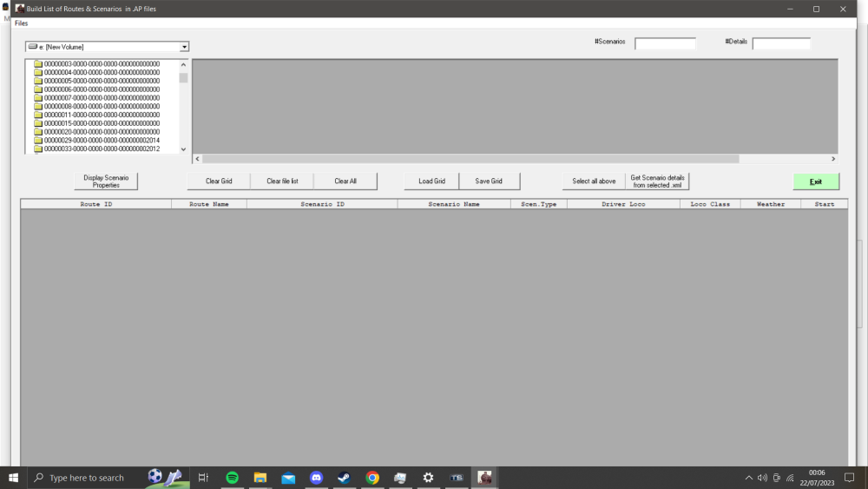Click the Weather column header
The height and width of the screenshot is (489, 868).
[x=771, y=204]
